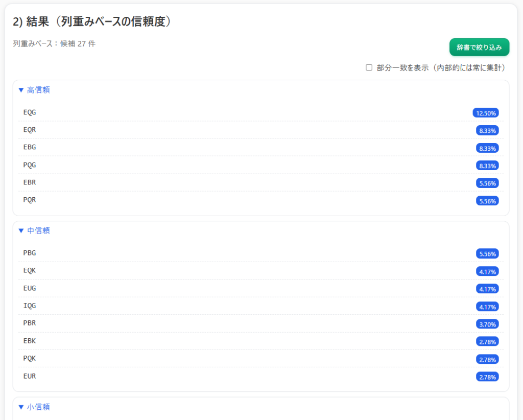Select the PBG candidate in 中信頼
The image size is (523, 420).
(x=30, y=253)
